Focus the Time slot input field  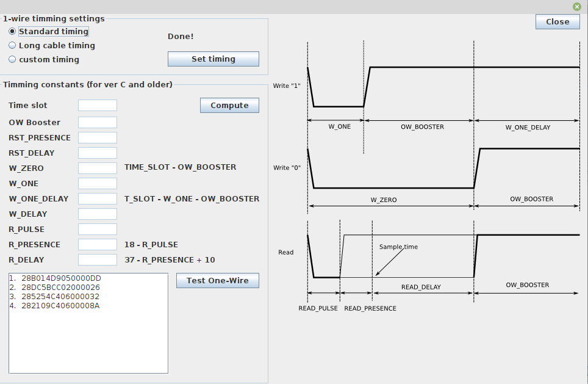point(98,106)
